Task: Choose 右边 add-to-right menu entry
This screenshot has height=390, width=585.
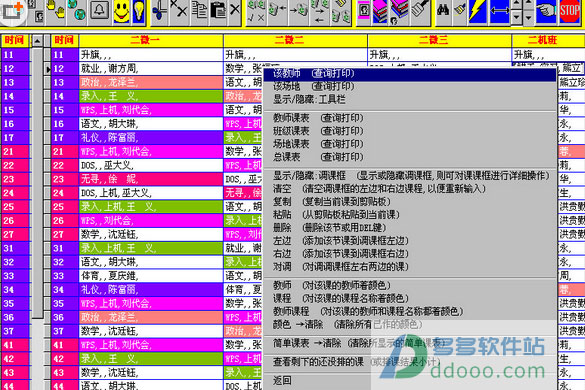Action: (410, 254)
